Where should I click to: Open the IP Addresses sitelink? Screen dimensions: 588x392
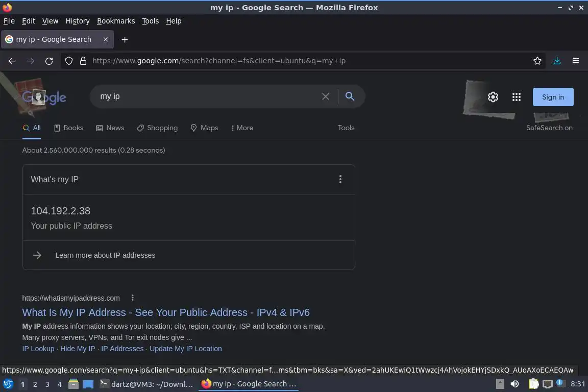pyautogui.click(x=122, y=349)
